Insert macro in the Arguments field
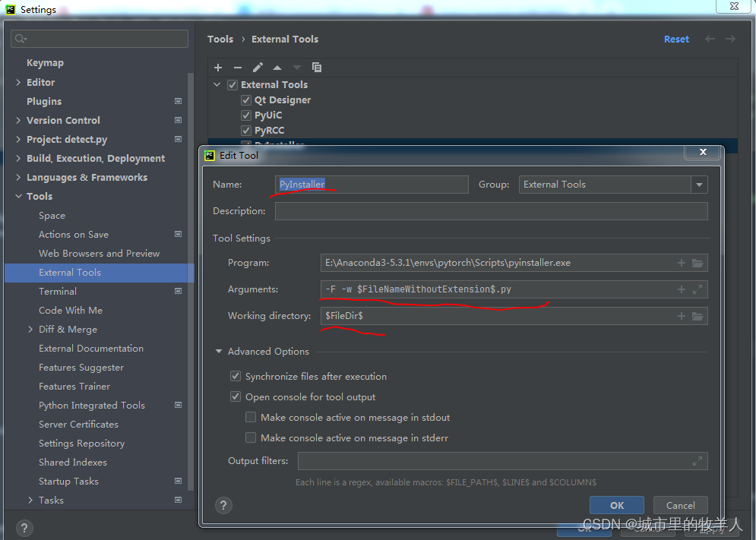756x540 pixels. tap(682, 289)
